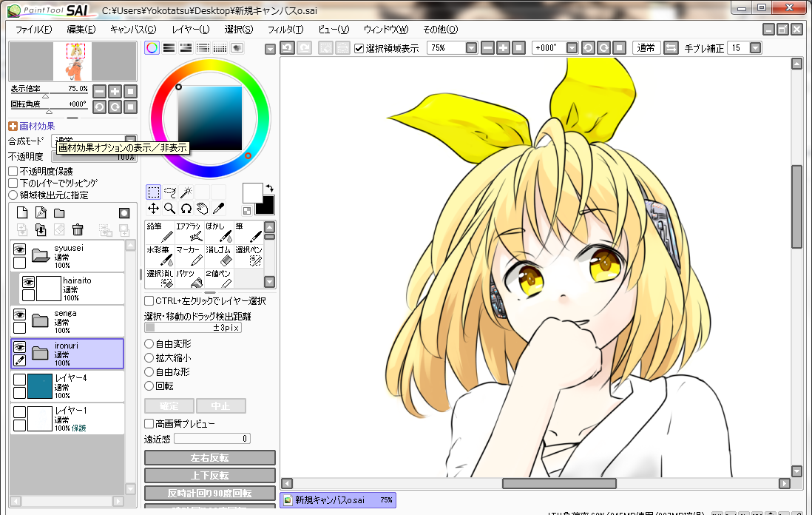Show the レイヤー4 layer
The width and height of the screenshot is (812, 515).
click(x=20, y=380)
